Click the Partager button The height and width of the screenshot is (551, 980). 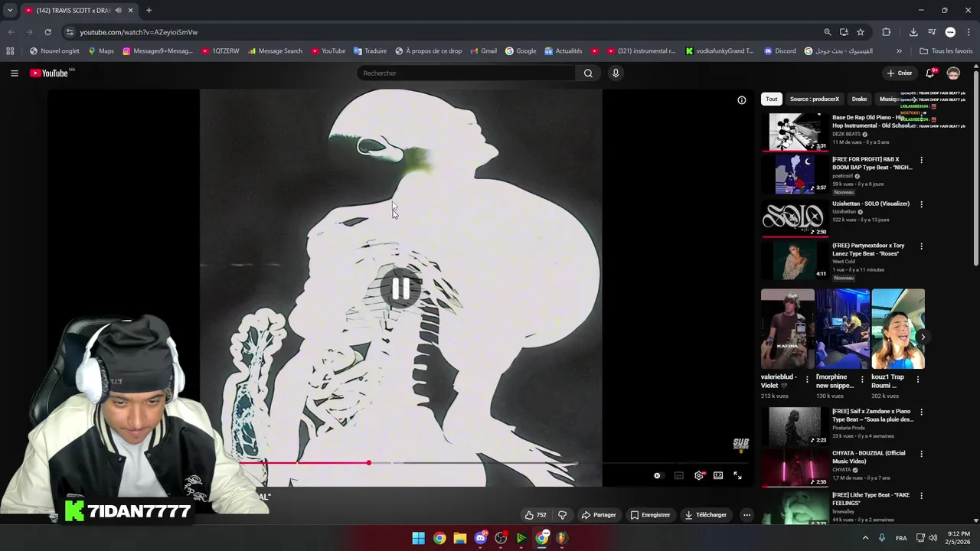click(599, 515)
